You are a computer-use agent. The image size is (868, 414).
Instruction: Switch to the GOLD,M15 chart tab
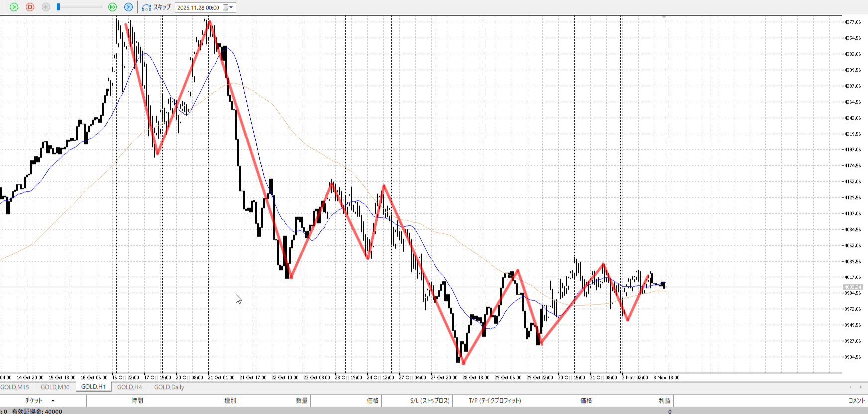click(x=15, y=387)
